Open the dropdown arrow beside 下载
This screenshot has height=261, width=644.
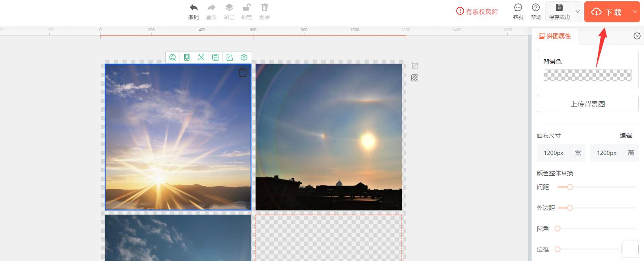[635, 12]
